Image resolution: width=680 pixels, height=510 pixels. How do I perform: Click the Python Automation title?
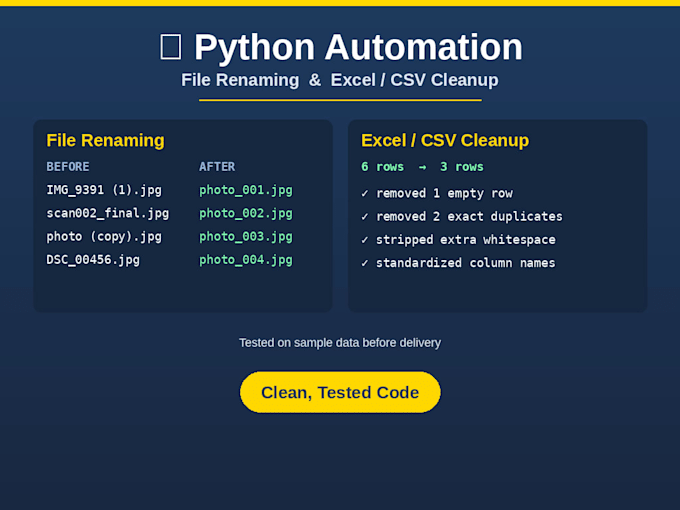(x=358, y=47)
